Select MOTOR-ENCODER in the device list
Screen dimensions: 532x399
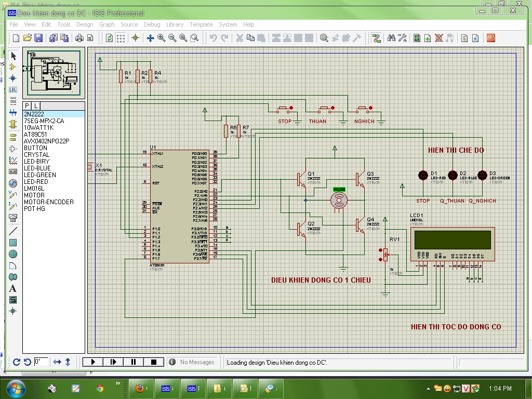click(49, 202)
